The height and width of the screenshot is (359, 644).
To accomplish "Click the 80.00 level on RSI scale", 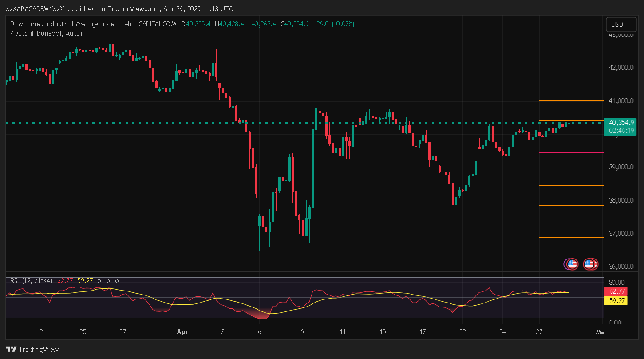I will [617, 282].
